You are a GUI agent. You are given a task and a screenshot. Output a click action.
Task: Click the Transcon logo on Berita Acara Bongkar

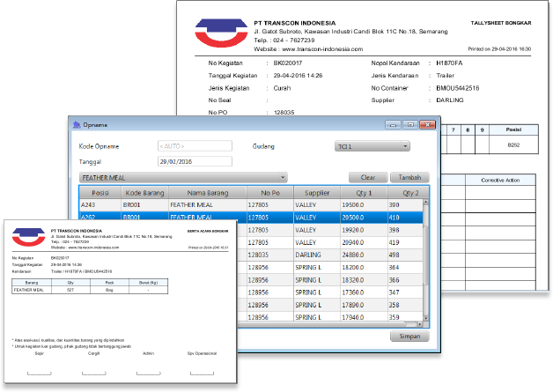[28, 237]
